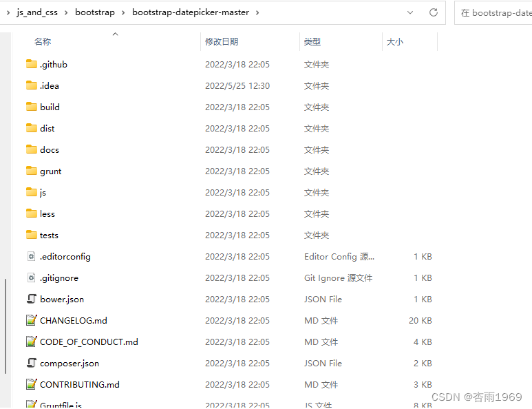The width and height of the screenshot is (532, 409).
Task: Select the build folder icon
Action: [x=32, y=107]
